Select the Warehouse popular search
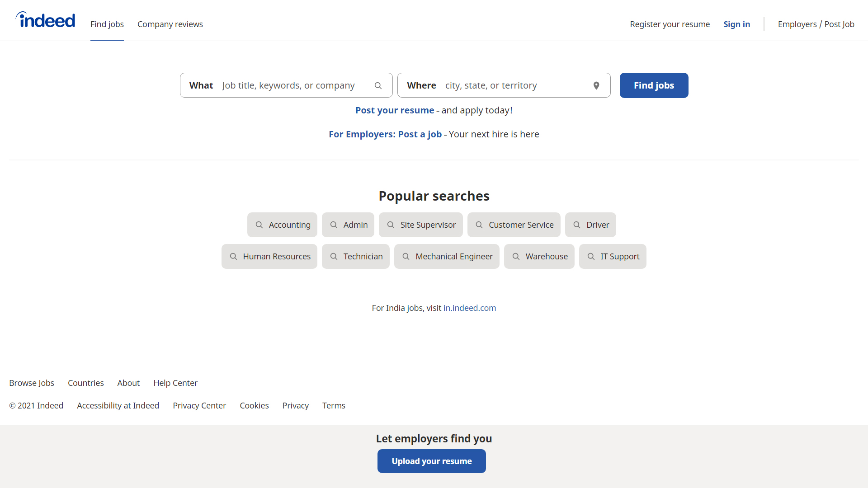Image resolution: width=868 pixels, height=488 pixels. [x=539, y=256]
